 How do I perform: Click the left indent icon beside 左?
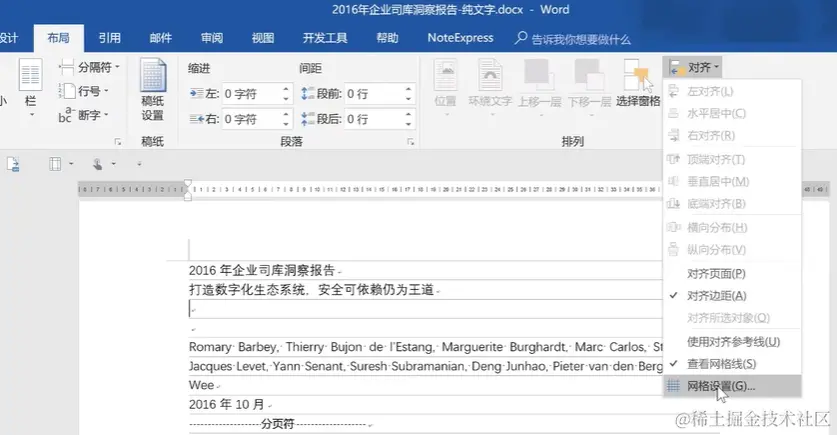tap(196, 93)
